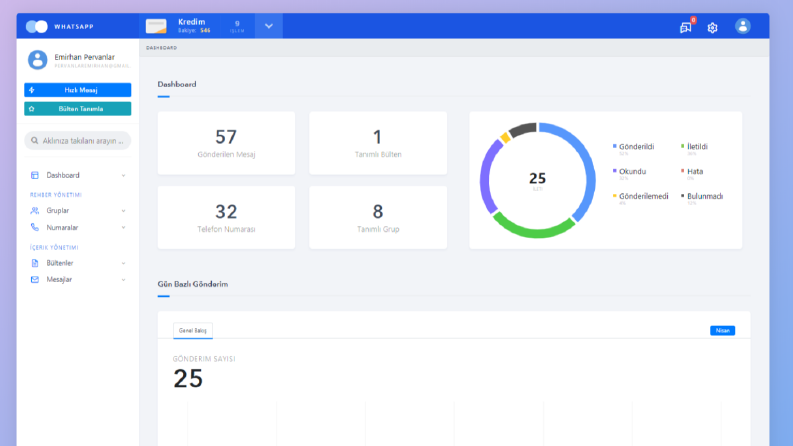
Task: Click the GÖNDERİM SAYISI label
Action: click(x=204, y=359)
